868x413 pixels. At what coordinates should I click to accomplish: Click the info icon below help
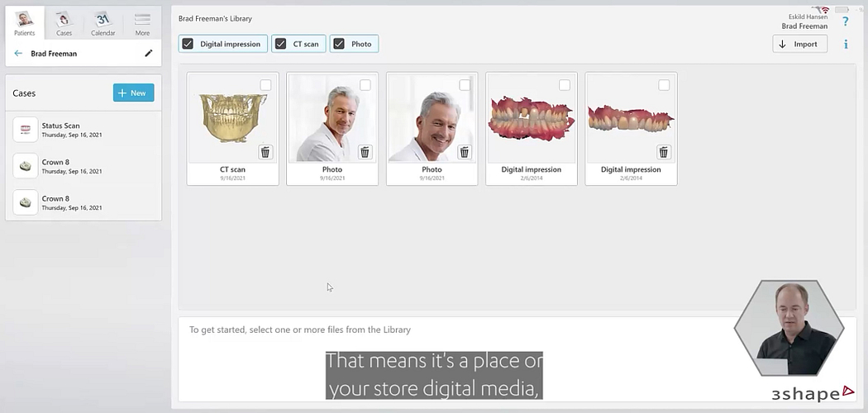coord(845,45)
